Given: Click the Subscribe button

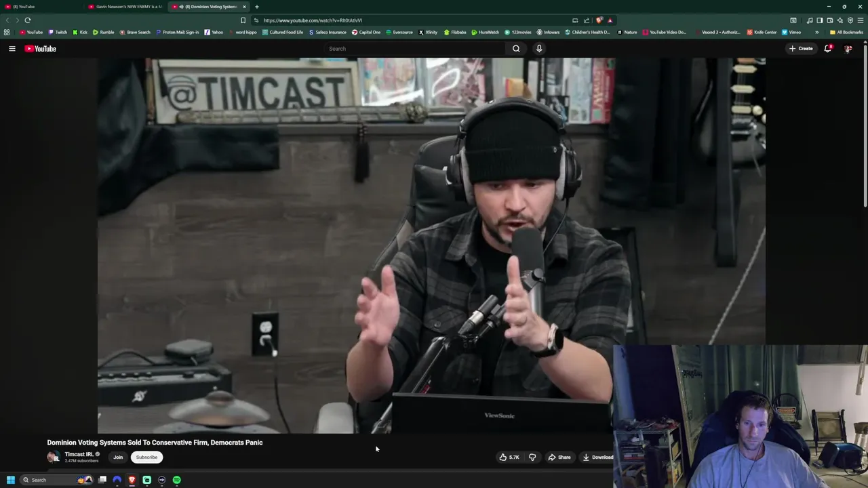Looking at the screenshot, I should [146, 457].
